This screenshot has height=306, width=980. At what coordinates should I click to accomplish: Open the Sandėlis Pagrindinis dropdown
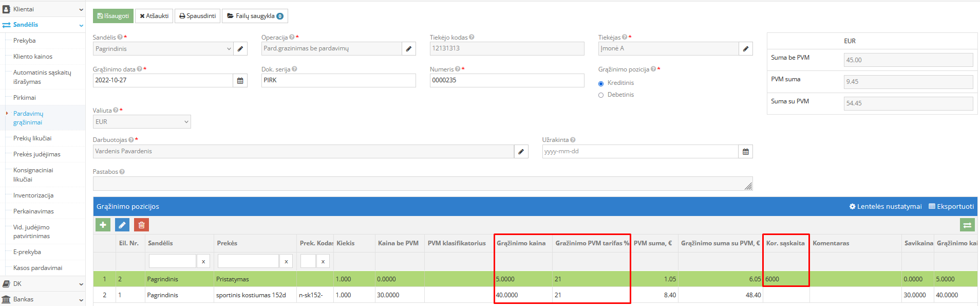[x=163, y=49]
